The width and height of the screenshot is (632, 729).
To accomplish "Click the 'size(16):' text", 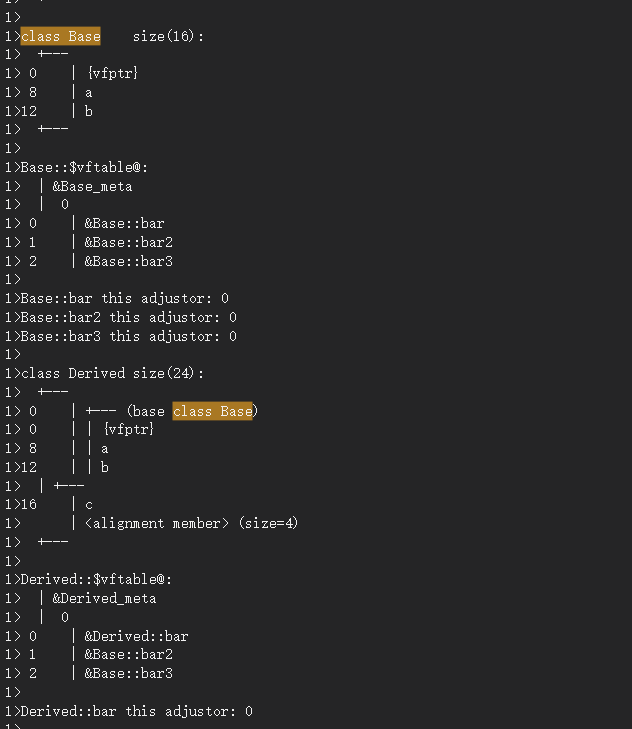I will click(168, 36).
